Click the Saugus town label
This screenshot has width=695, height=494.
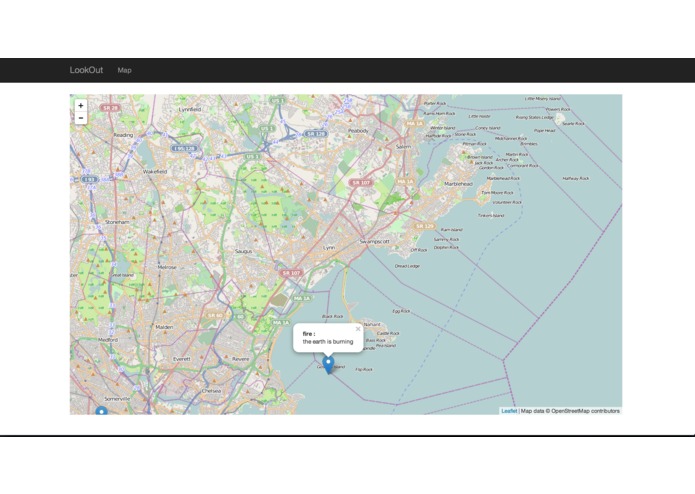tap(243, 251)
